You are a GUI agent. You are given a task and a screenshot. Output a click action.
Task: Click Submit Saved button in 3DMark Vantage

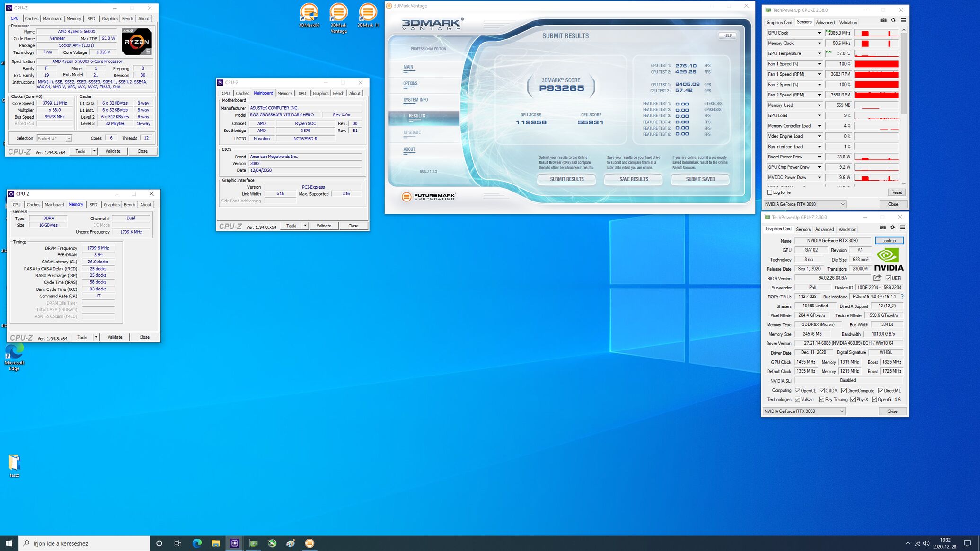(700, 179)
